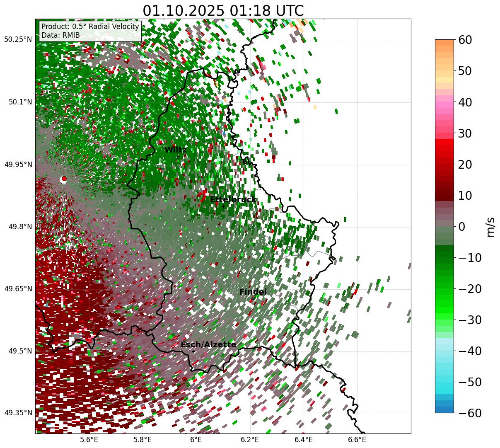Click the 49.8°N latitude tick label
Viewport: 500px width, 448px height.
(x=20, y=227)
